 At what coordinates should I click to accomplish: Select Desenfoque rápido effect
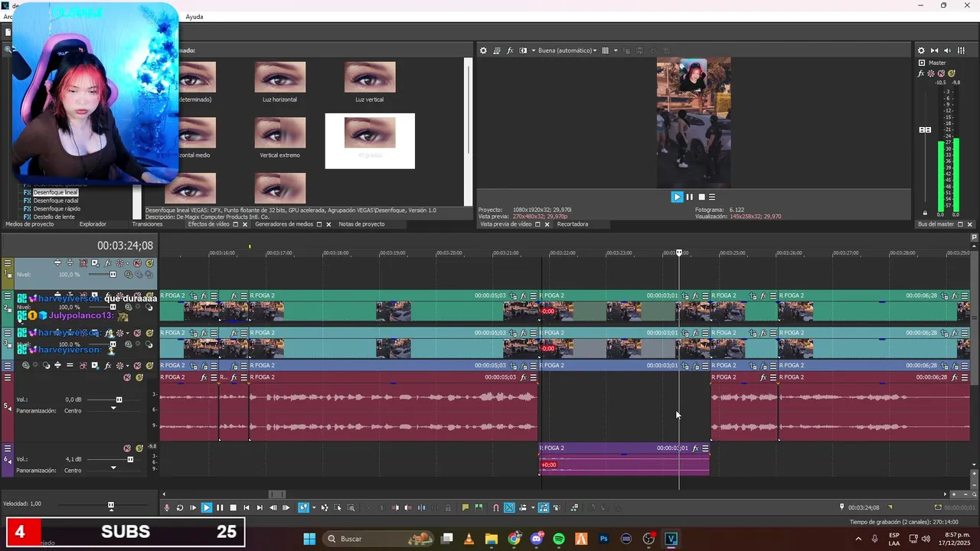pyautogui.click(x=57, y=209)
